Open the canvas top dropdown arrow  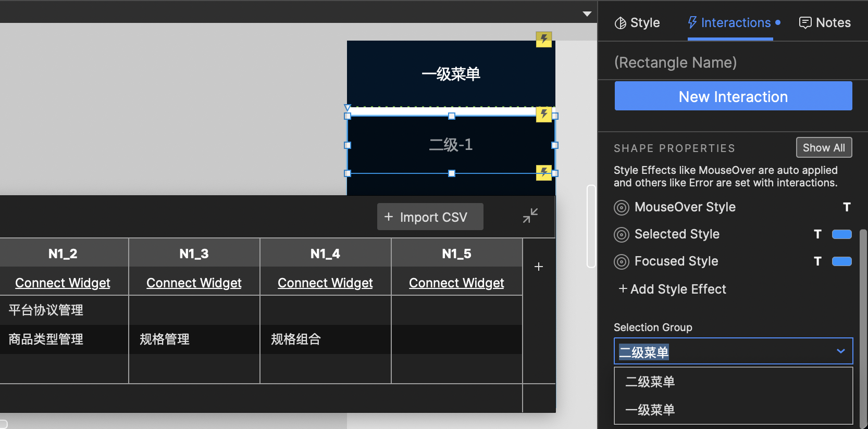coord(587,14)
